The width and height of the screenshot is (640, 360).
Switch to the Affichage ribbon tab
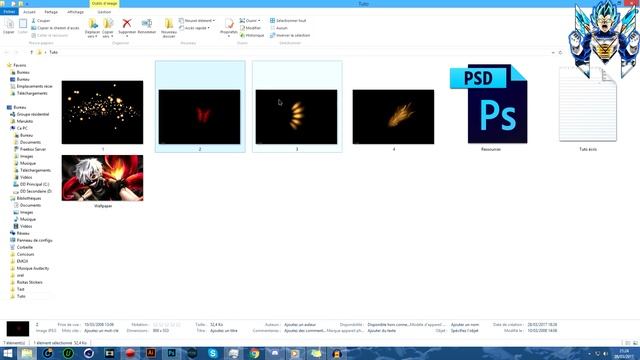tap(76, 12)
